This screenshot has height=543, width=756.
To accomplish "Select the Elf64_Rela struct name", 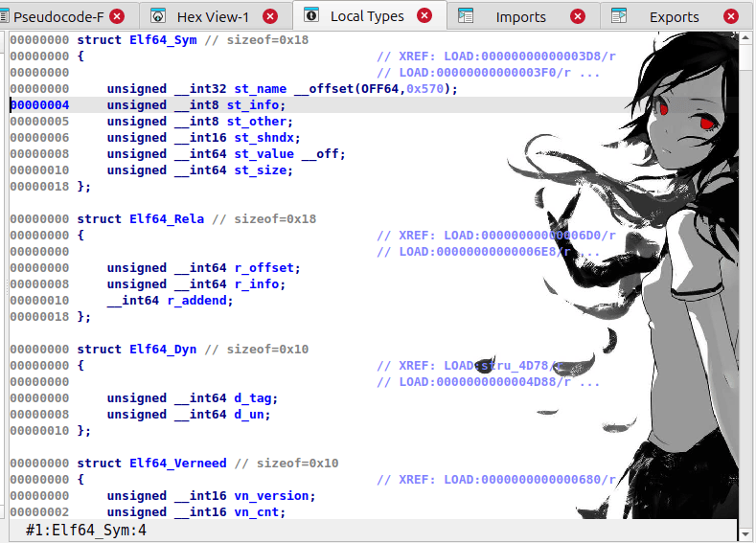I will [167, 219].
